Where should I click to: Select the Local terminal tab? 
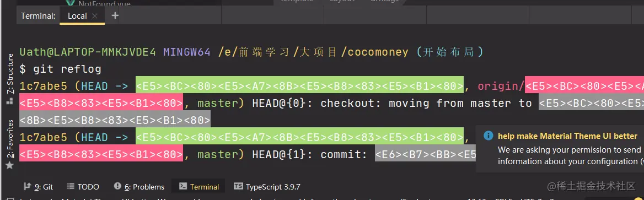pos(82,16)
